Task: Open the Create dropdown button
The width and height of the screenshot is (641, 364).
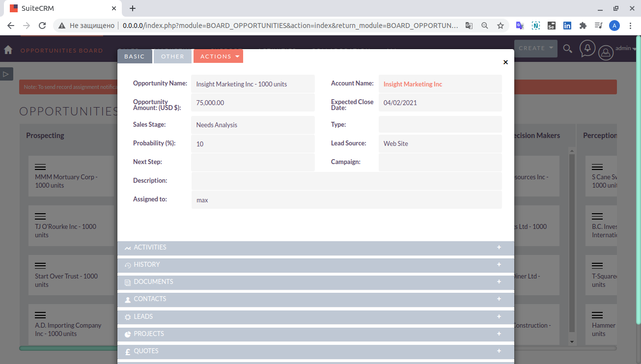Action: (535, 48)
